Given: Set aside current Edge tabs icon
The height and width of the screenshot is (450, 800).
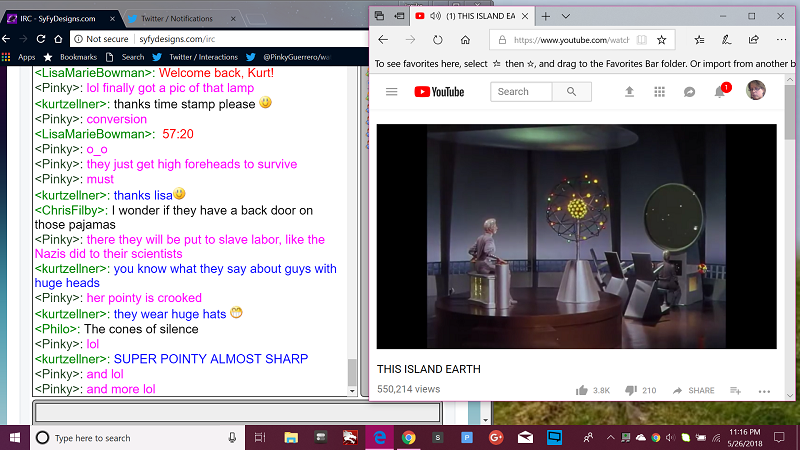Looking at the screenshot, I should coord(399,16).
